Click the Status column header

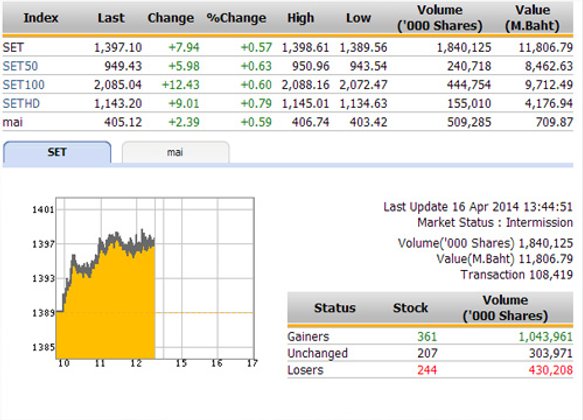(x=335, y=308)
